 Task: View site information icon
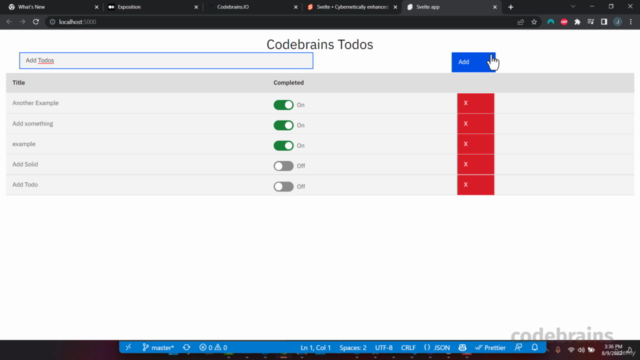coord(52,22)
